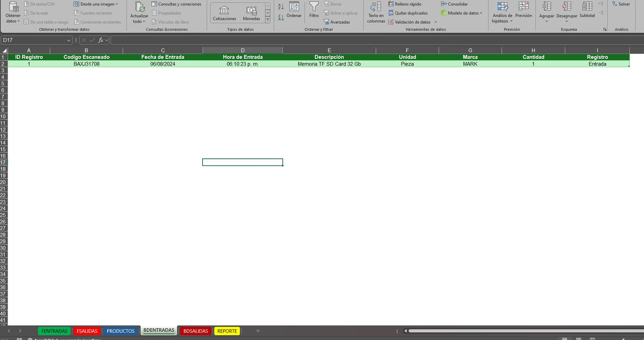644x340 pixels.
Task: Open the Obtener datos menu
Action: tap(13, 12)
